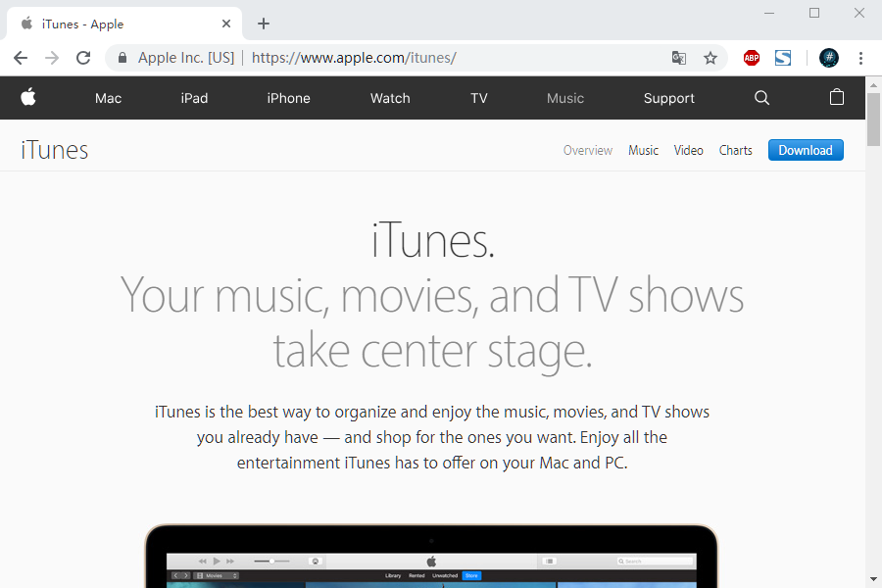Search apple.com with the magnifier icon
Screen dimensions: 882x588
(761, 98)
